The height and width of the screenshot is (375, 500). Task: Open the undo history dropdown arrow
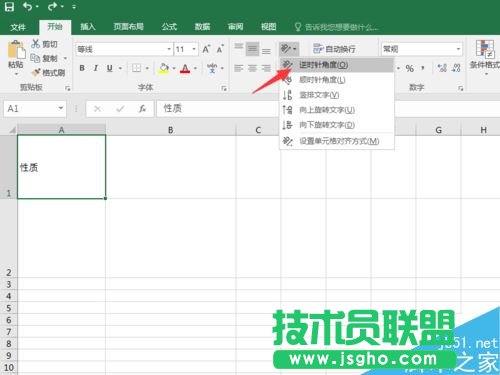[x=37, y=7]
